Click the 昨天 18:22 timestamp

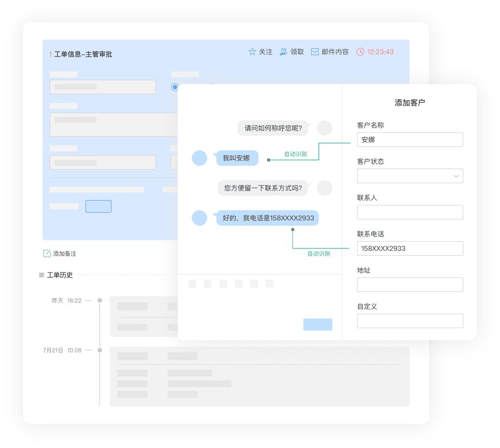[x=67, y=300]
